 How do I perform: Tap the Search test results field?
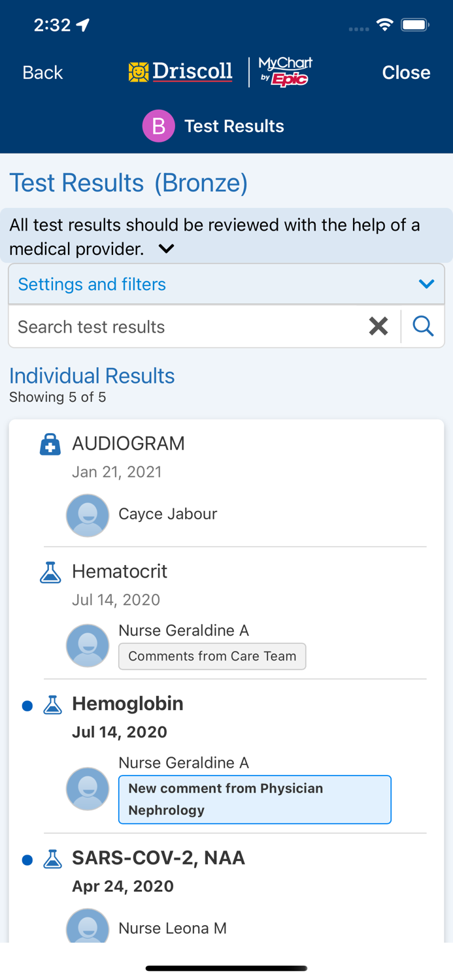[186, 327]
